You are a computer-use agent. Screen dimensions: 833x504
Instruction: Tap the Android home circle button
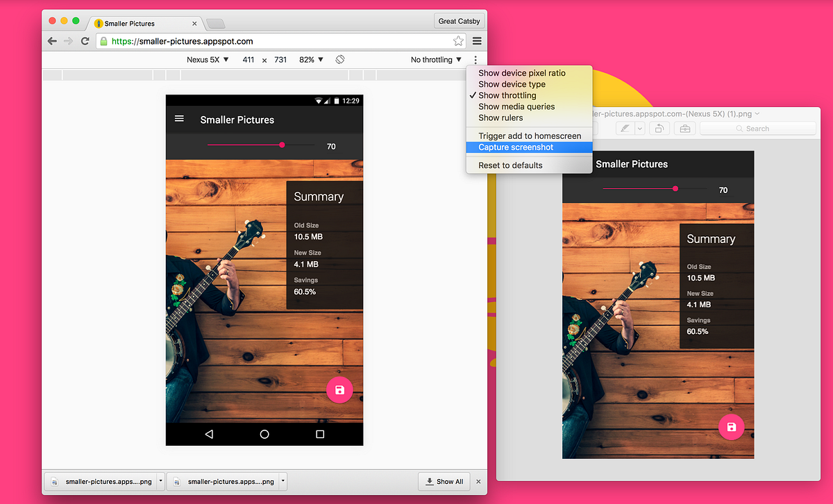tap(264, 434)
